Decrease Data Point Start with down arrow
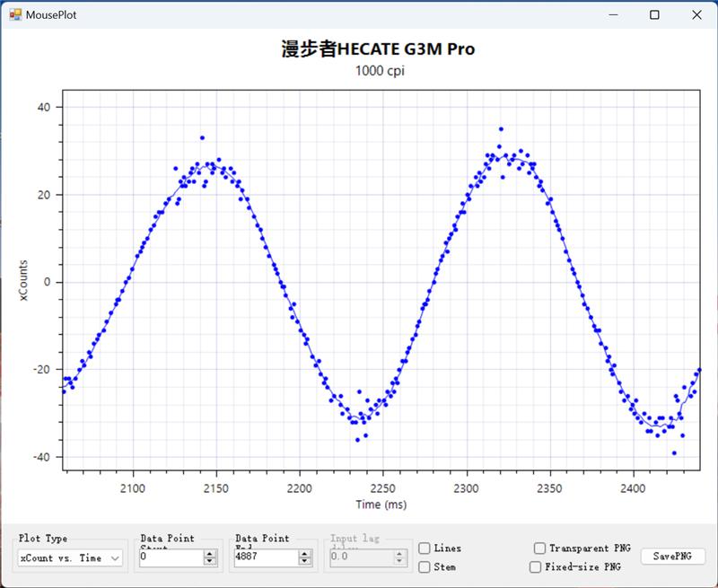Screen dimensions: 718x588 [210, 562]
